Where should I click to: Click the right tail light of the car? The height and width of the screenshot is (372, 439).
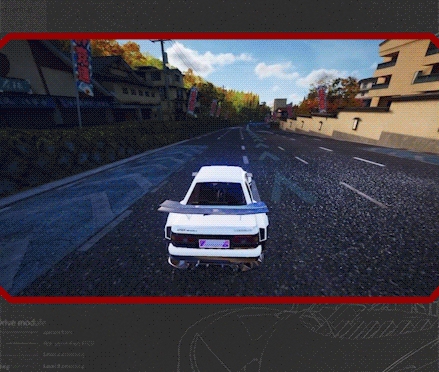point(244,240)
